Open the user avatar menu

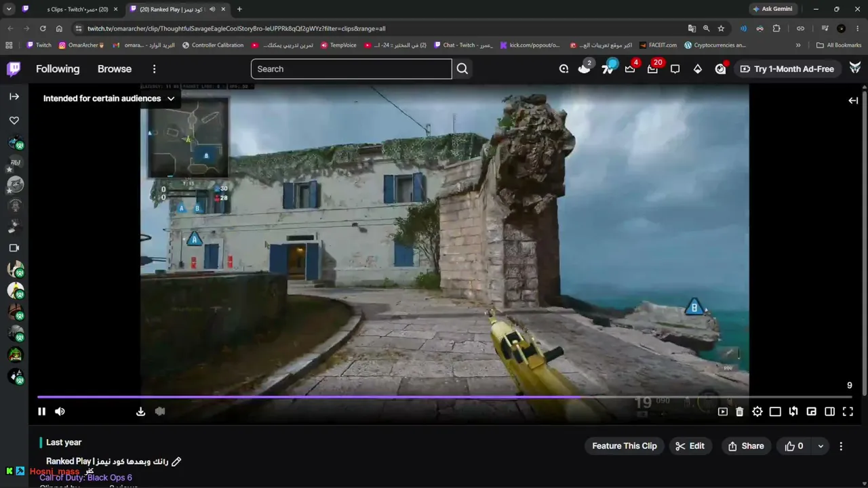coord(855,68)
